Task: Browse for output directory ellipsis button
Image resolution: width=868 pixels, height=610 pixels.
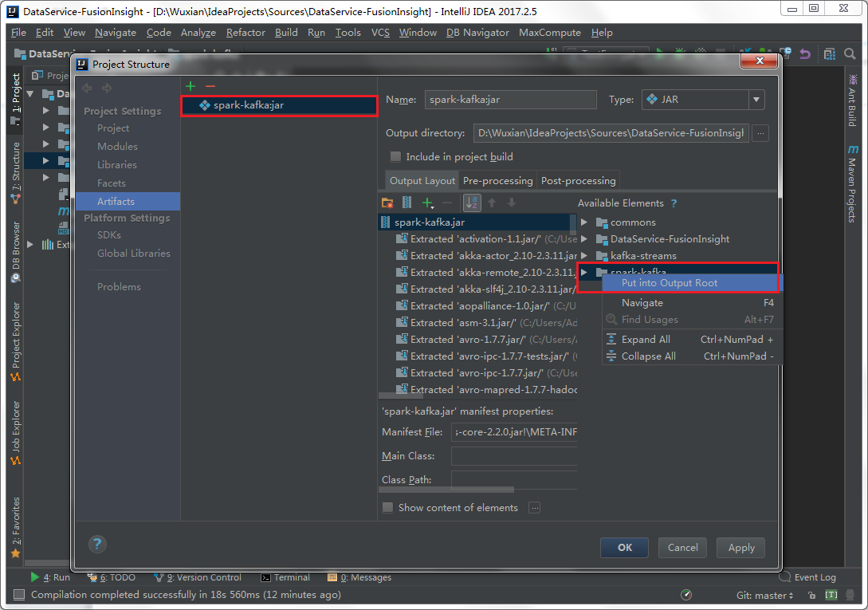Action: coord(760,133)
